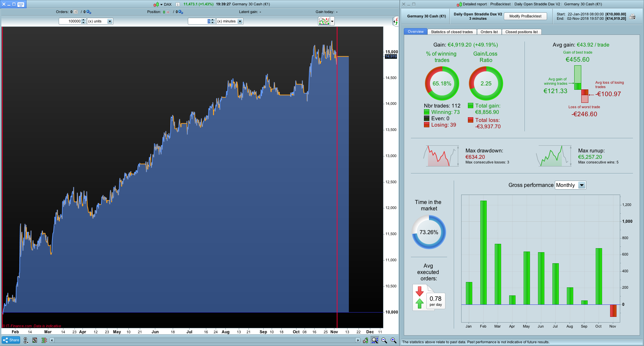
Task: Click the red vertical end-date marker line
Action: [337, 178]
